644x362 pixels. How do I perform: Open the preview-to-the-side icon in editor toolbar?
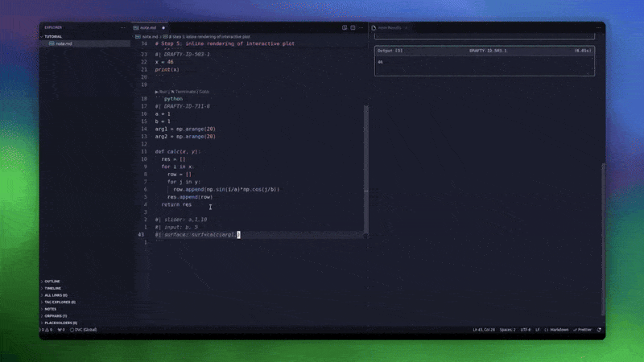(x=345, y=27)
